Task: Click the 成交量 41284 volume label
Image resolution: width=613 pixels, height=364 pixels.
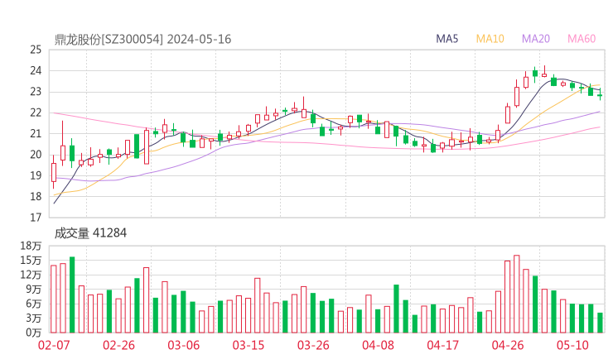Action: pos(90,233)
